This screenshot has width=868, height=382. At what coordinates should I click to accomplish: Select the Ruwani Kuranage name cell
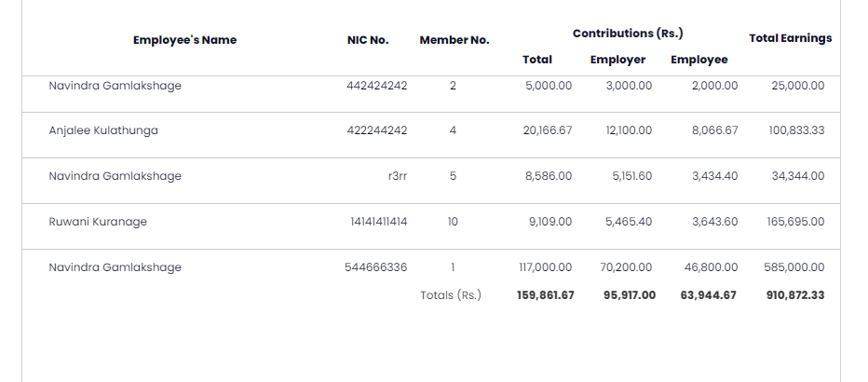coord(98,222)
